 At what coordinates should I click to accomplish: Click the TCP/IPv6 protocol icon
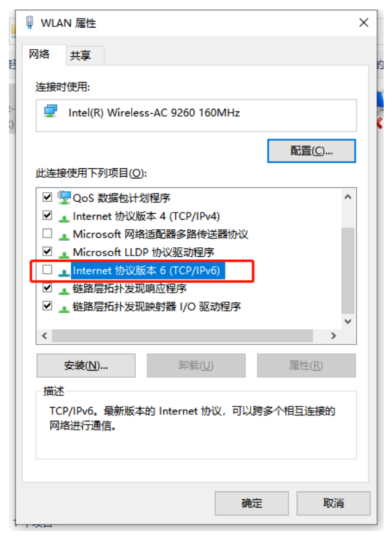point(64,272)
